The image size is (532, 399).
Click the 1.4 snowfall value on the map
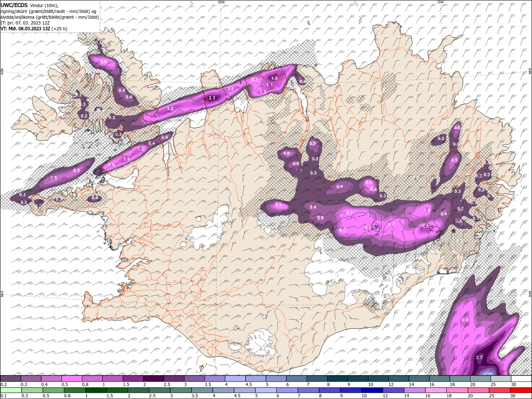click(127, 159)
